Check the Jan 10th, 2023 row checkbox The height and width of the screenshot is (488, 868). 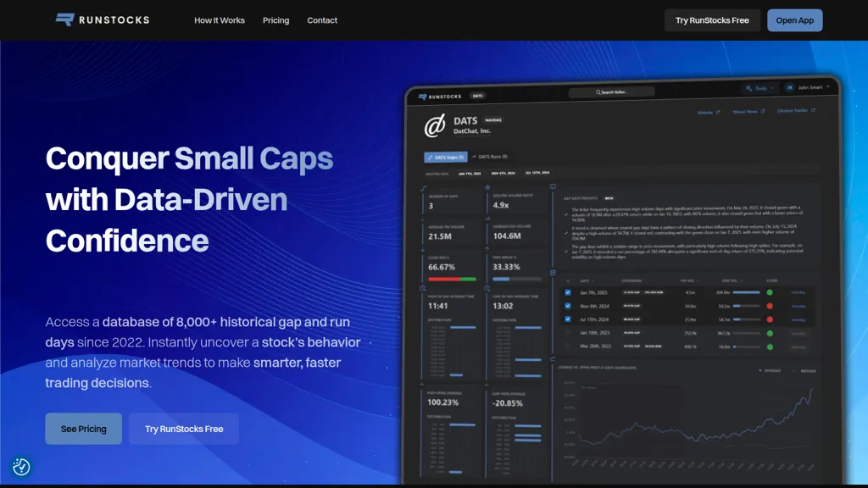pyautogui.click(x=568, y=333)
